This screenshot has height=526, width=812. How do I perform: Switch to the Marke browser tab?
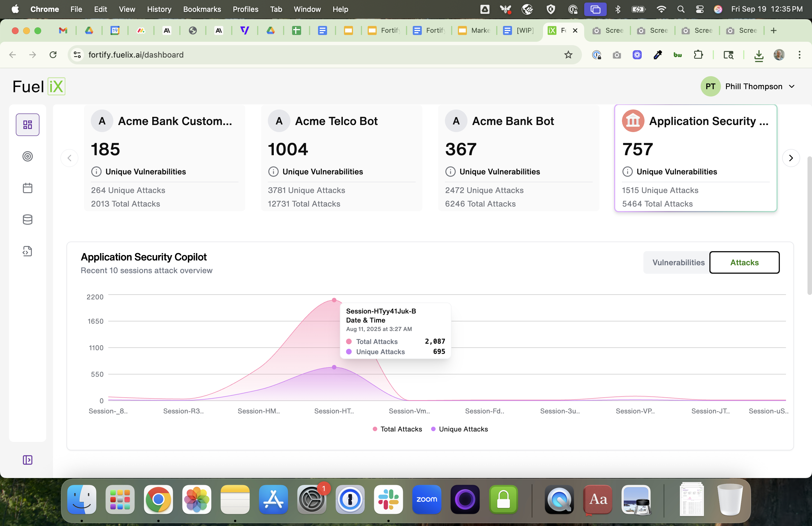pyautogui.click(x=474, y=31)
